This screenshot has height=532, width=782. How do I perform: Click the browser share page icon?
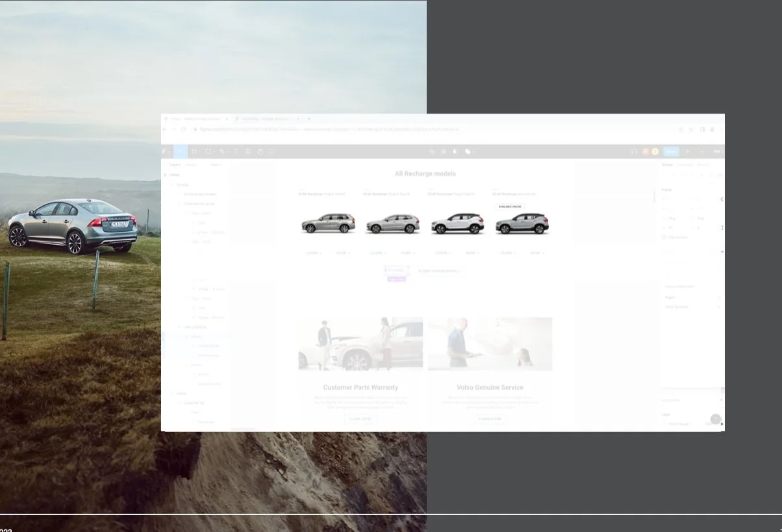(681, 129)
